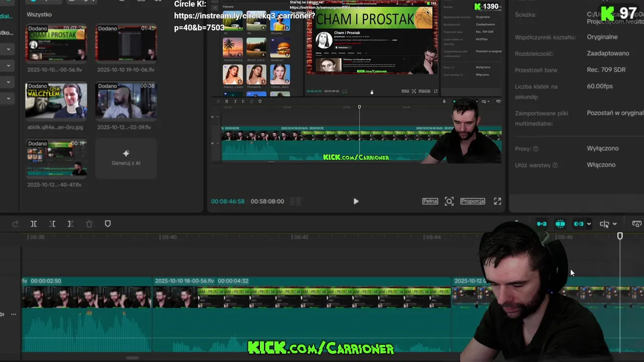This screenshot has height=362, width=644.
Task: Click the zoom-to-fit icon at the toolbar's far right
Action: (x=637, y=224)
